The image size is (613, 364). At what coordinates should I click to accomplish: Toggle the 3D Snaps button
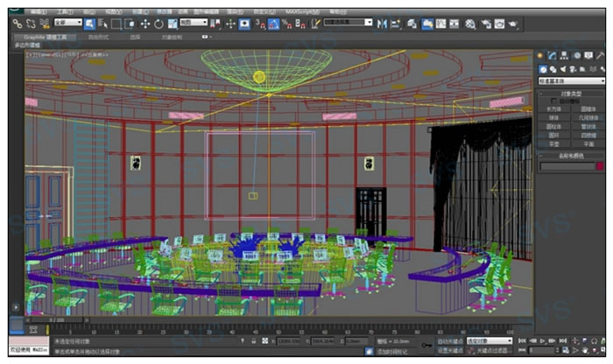258,24
